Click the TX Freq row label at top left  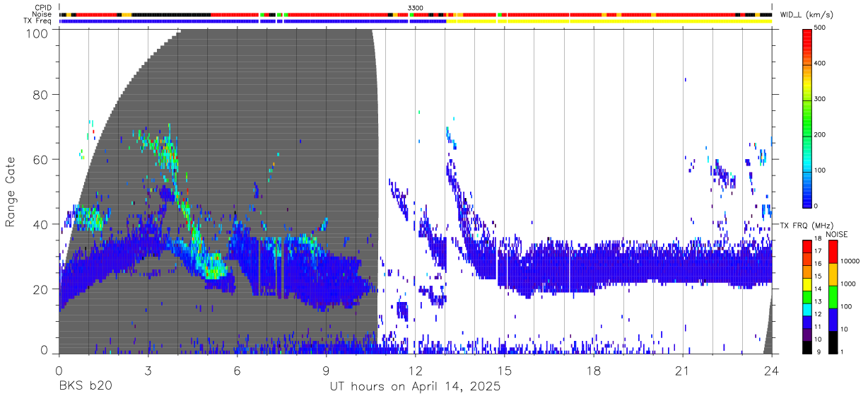tap(38, 21)
